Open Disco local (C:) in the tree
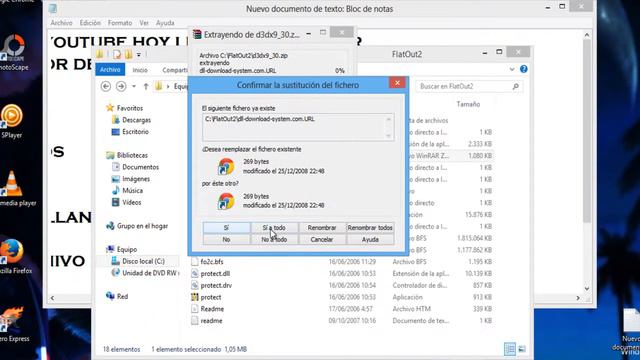 [143, 261]
